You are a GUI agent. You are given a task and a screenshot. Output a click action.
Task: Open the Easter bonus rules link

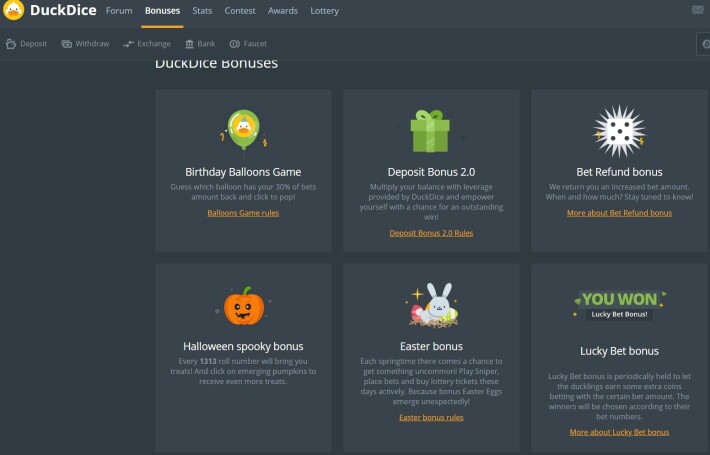pyautogui.click(x=431, y=417)
